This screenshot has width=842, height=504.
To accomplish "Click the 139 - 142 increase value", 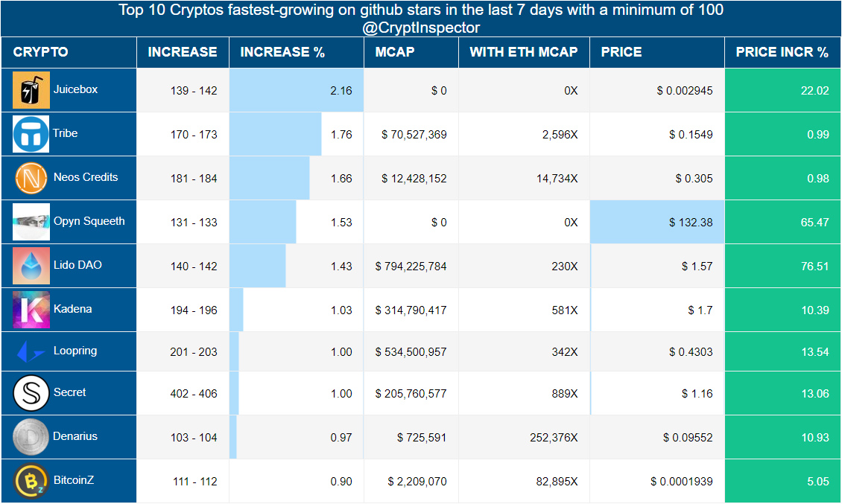I will [193, 91].
